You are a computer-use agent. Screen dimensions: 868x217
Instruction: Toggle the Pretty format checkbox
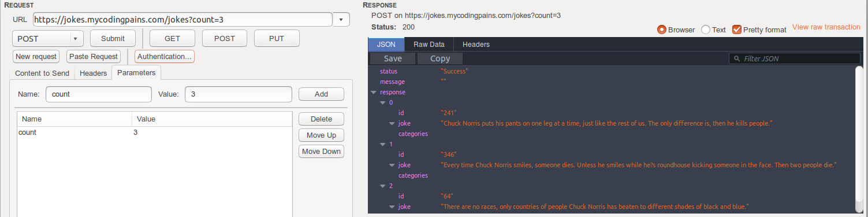tap(736, 30)
